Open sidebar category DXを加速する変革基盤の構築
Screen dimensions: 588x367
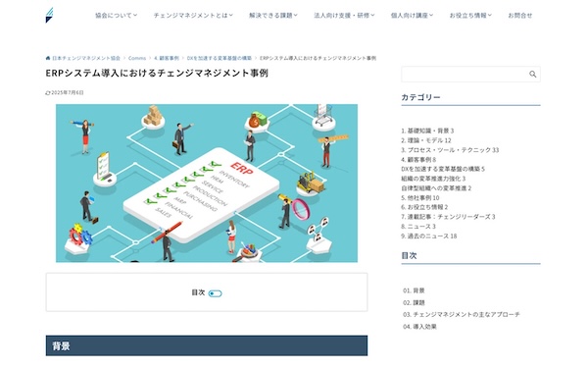click(x=443, y=169)
